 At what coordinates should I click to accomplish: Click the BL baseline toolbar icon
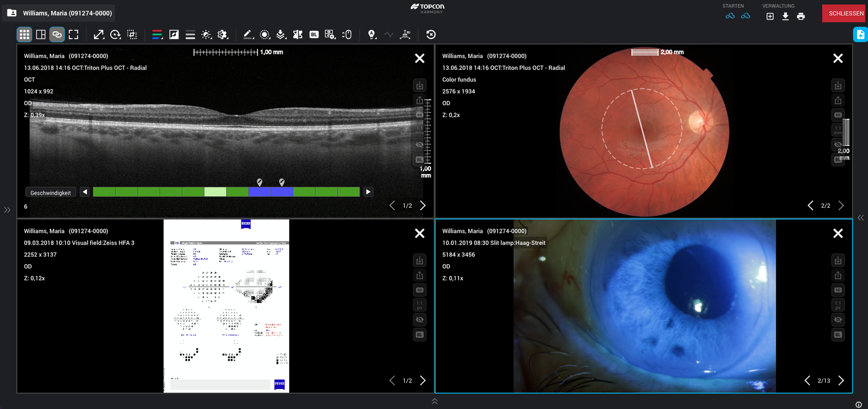coord(314,35)
